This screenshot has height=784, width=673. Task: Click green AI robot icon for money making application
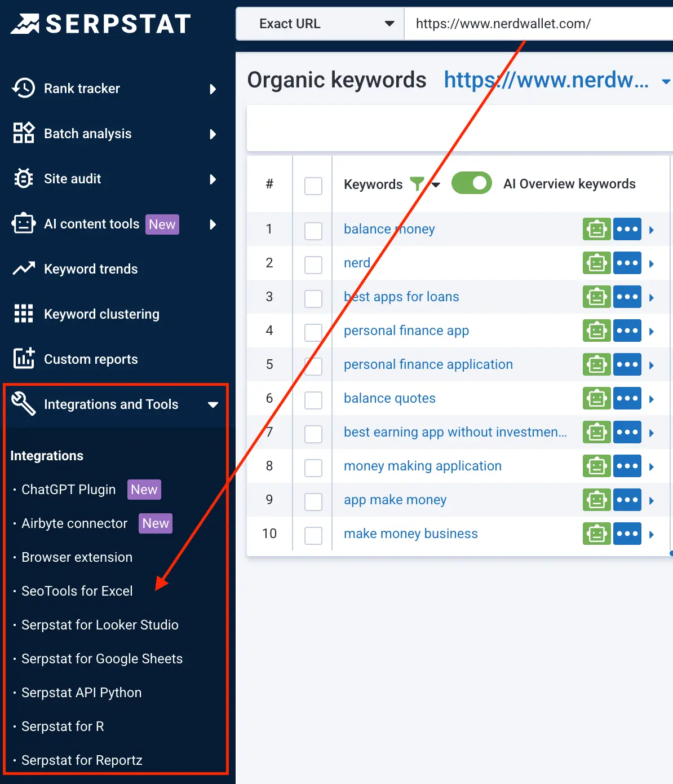coord(596,466)
